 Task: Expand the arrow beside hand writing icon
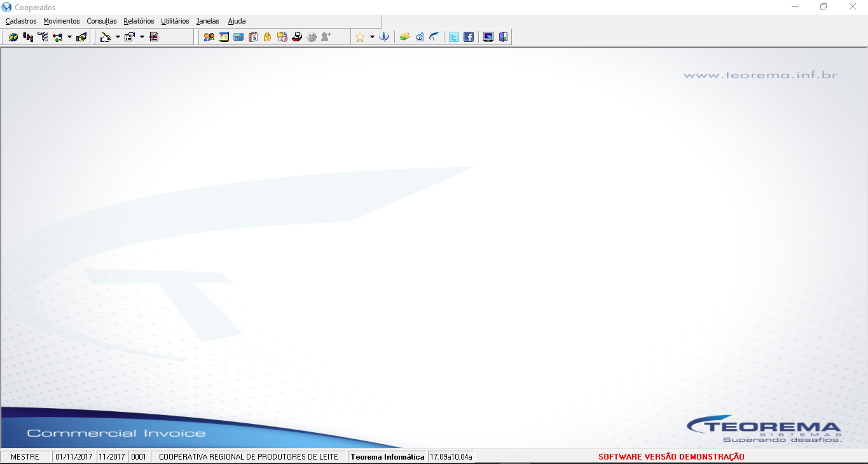118,37
